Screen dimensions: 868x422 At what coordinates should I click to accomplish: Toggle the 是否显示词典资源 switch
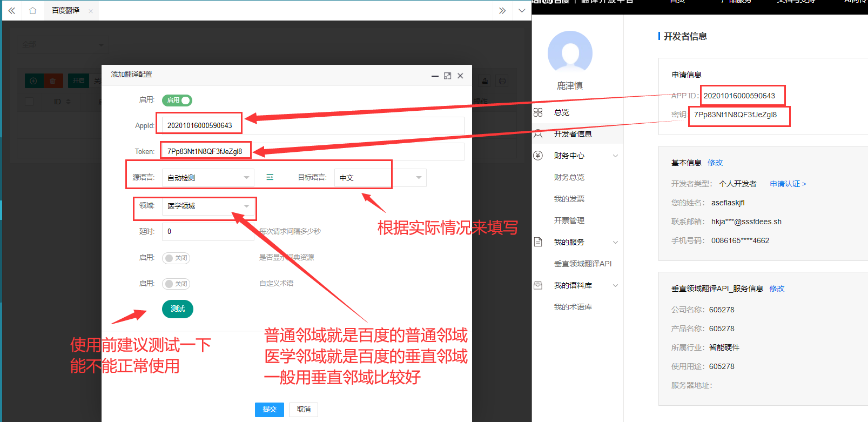[x=176, y=258]
